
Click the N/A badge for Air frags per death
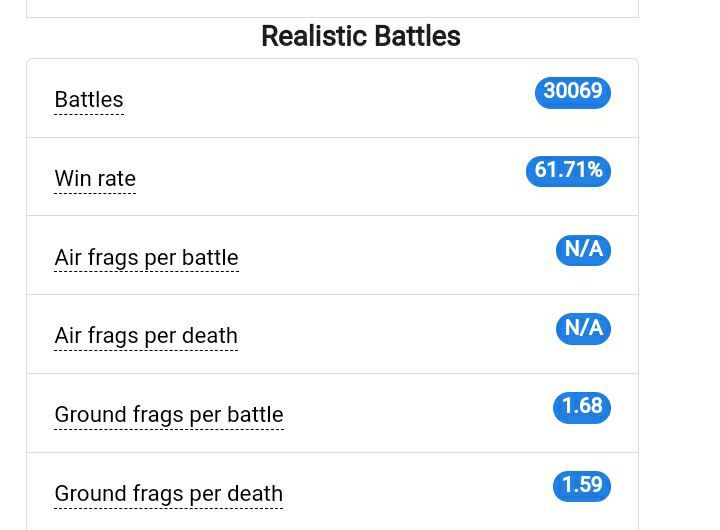[x=583, y=329]
